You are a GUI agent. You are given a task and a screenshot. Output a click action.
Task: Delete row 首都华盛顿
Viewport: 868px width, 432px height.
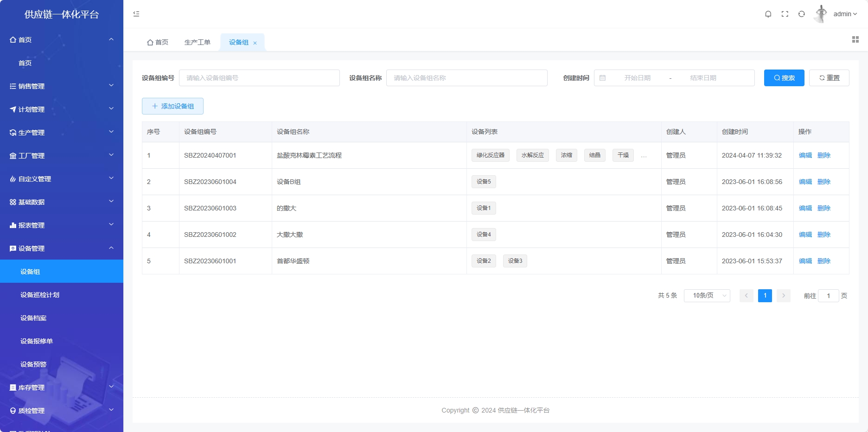(824, 261)
